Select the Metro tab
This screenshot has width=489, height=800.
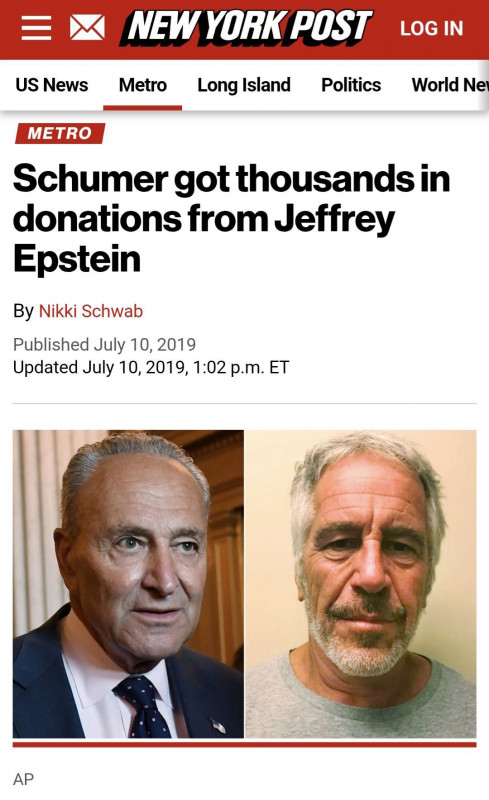click(x=142, y=85)
